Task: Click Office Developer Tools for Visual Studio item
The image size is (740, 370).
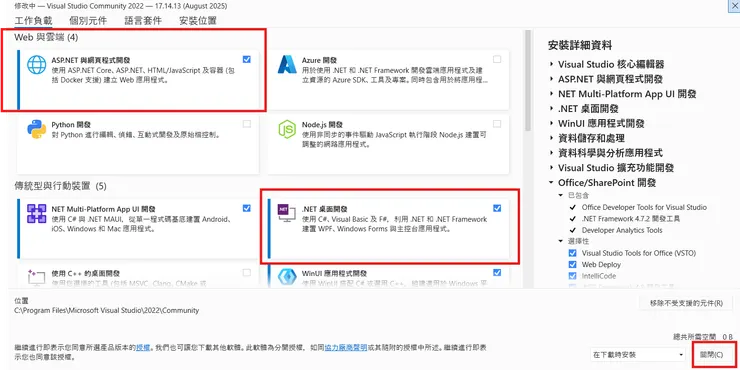Action: (x=644, y=207)
